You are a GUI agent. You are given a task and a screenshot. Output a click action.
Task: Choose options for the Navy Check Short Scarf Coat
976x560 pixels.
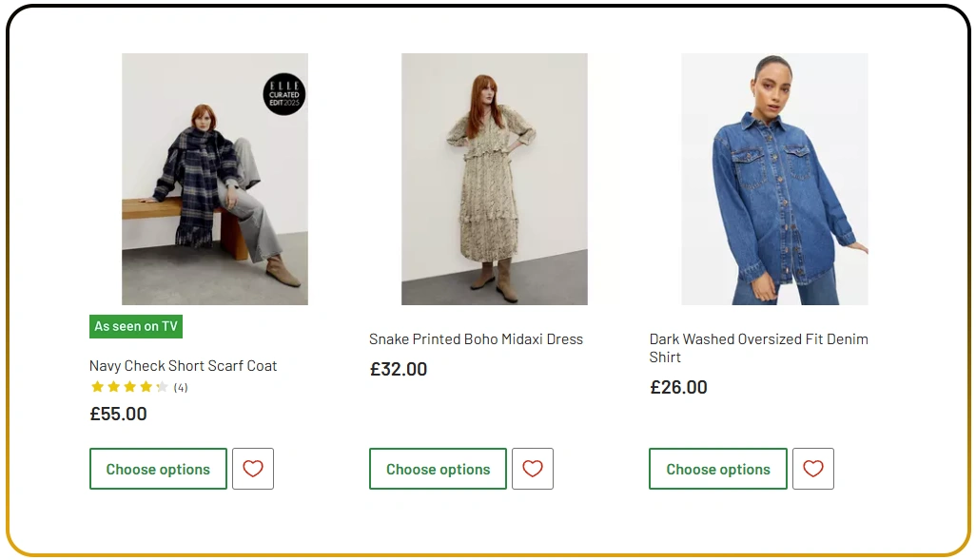point(157,468)
